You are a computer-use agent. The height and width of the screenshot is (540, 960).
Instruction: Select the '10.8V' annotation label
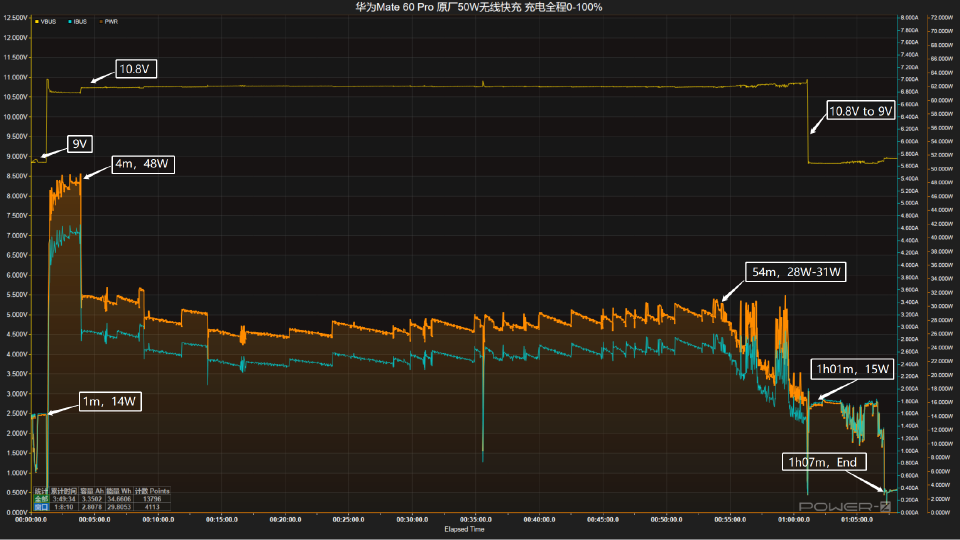136,69
